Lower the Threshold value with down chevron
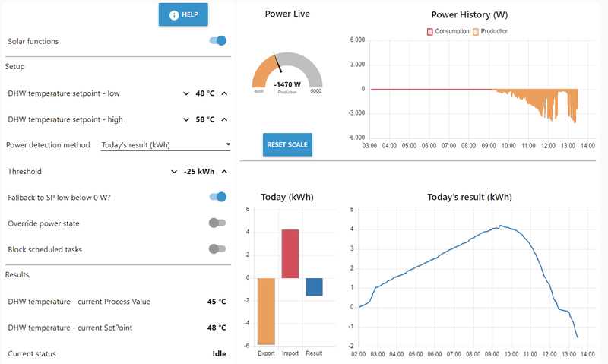The image size is (608, 364). 174,171
